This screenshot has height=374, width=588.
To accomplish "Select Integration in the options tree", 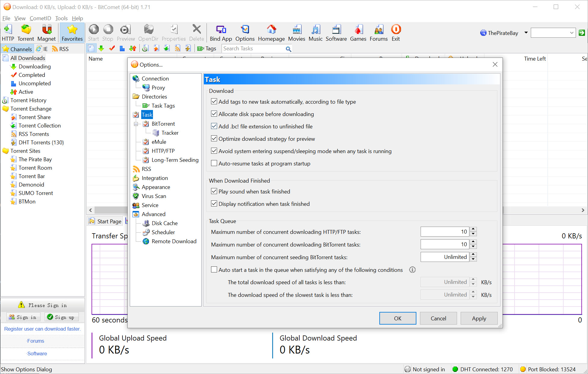I will pyautogui.click(x=155, y=178).
